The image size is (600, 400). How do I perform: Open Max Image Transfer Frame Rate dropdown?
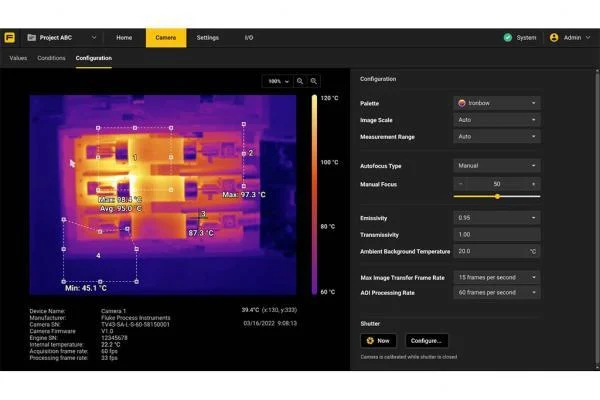pos(497,277)
